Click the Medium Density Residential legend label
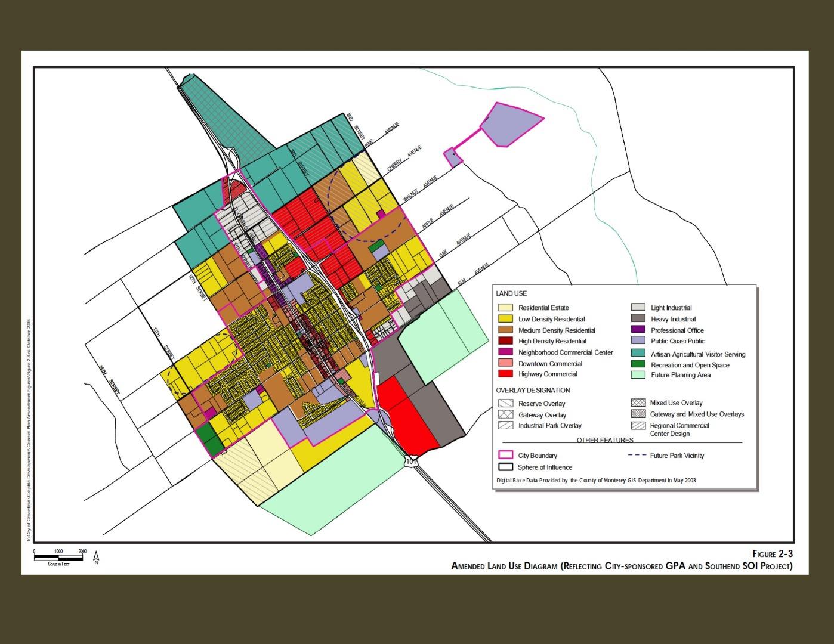Image resolution: width=834 pixels, height=644 pixels. tap(557, 330)
